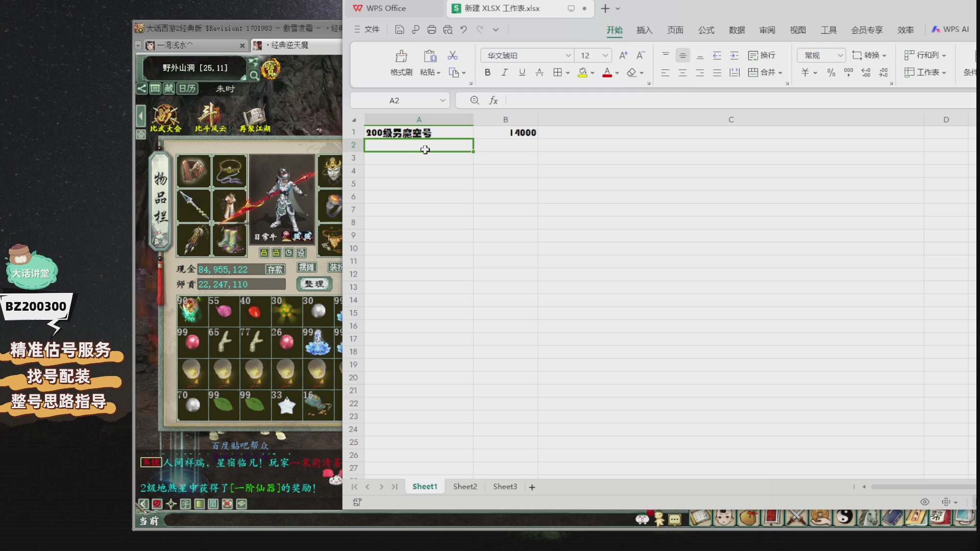The image size is (980, 551).
Task: Expand the Merge (合并) dropdown
Action: pos(780,73)
